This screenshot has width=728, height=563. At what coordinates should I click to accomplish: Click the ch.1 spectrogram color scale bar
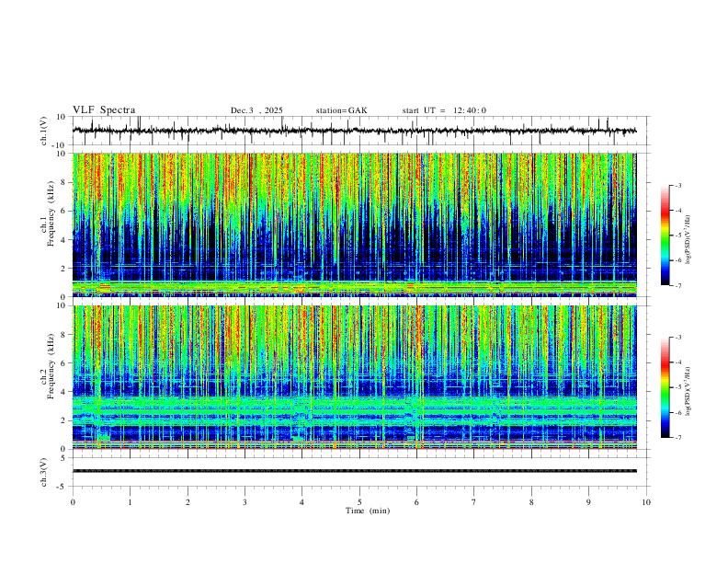click(x=665, y=236)
